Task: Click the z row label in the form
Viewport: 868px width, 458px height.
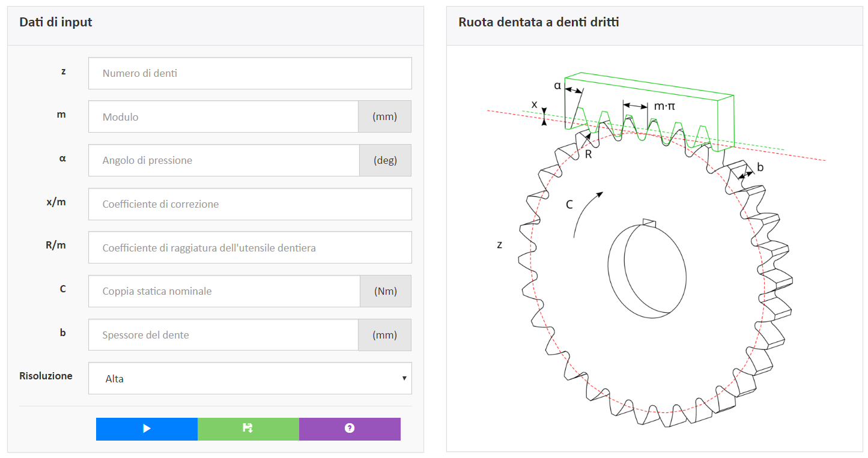Action: point(63,71)
